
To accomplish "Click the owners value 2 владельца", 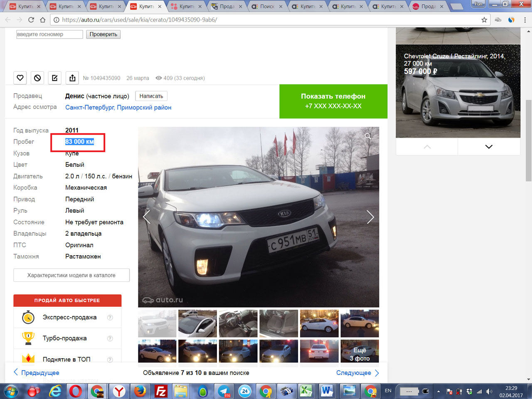I will tap(83, 234).
